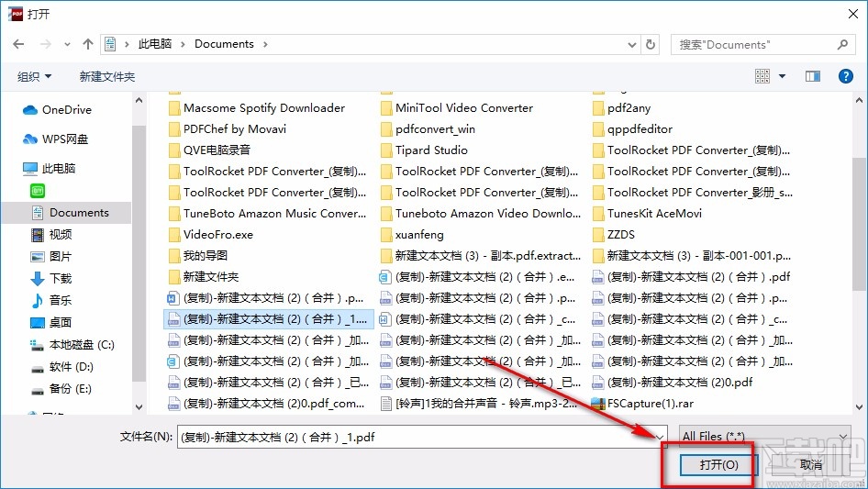The image size is (868, 489).
Task: Select the Tipard Studio folder
Action: coord(424,150)
